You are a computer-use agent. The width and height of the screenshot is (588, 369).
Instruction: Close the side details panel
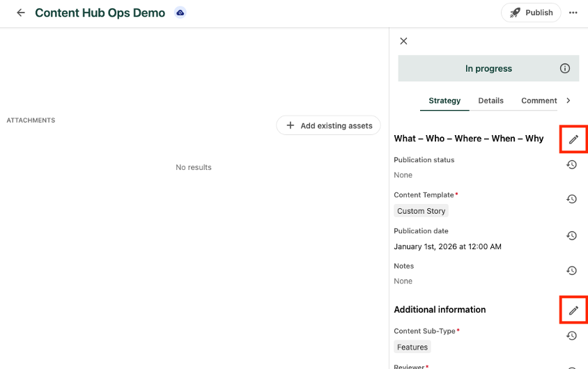tap(403, 41)
